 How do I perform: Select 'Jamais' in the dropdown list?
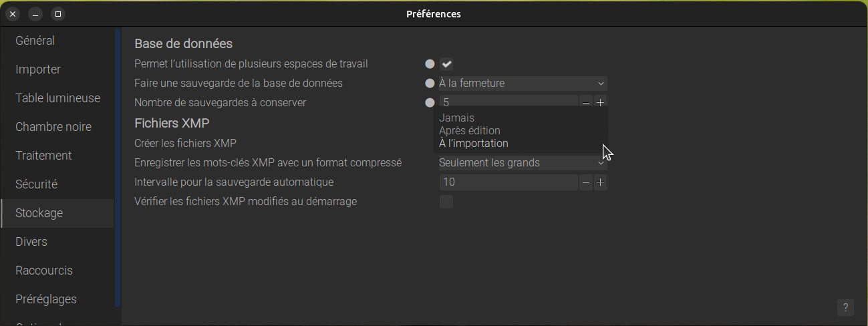pyautogui.click(x=456, y=118)
